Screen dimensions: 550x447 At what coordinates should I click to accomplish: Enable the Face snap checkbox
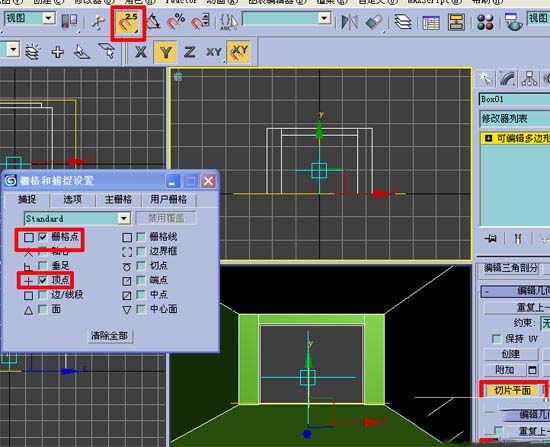pyautogui.click(x=42, y=309)
